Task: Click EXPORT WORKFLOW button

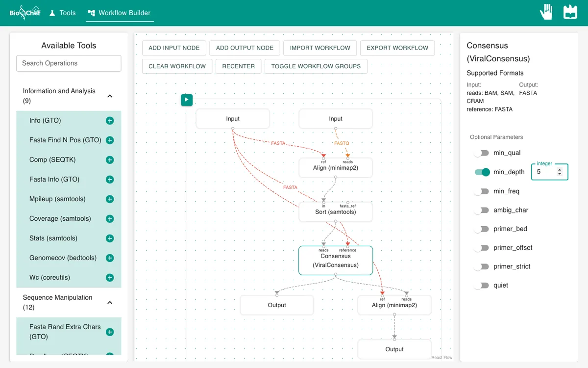Action: [397, 48]
